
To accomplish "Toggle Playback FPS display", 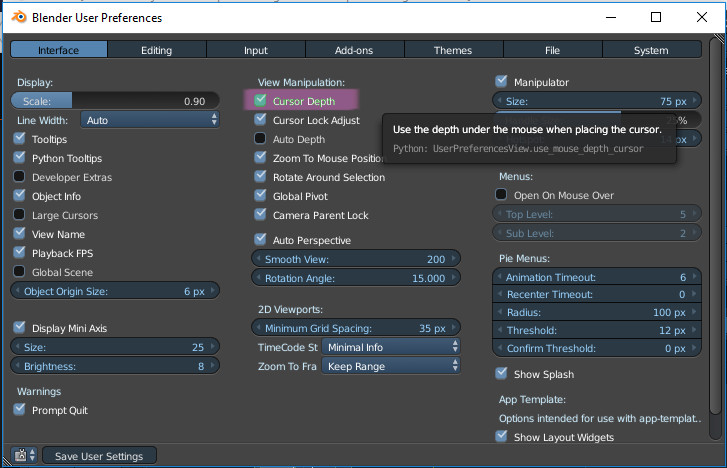I will (19, 253).
